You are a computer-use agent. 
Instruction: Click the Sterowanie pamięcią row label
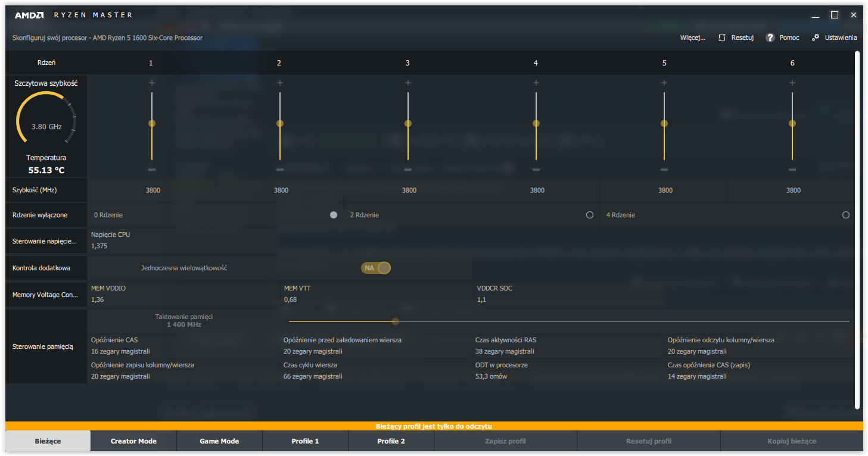point(43,346)
